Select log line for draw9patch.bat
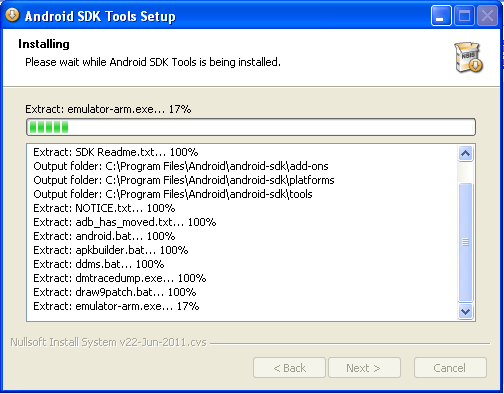Viewport: 504px width, 394px height. tap(115, 292)
